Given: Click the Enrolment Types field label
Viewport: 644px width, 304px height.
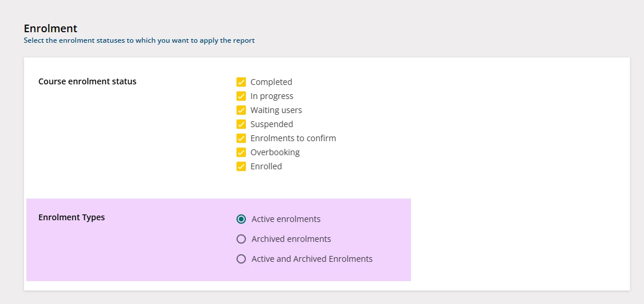Looking at the screenshot, I should pyautogui.click(x=71, y=217).
